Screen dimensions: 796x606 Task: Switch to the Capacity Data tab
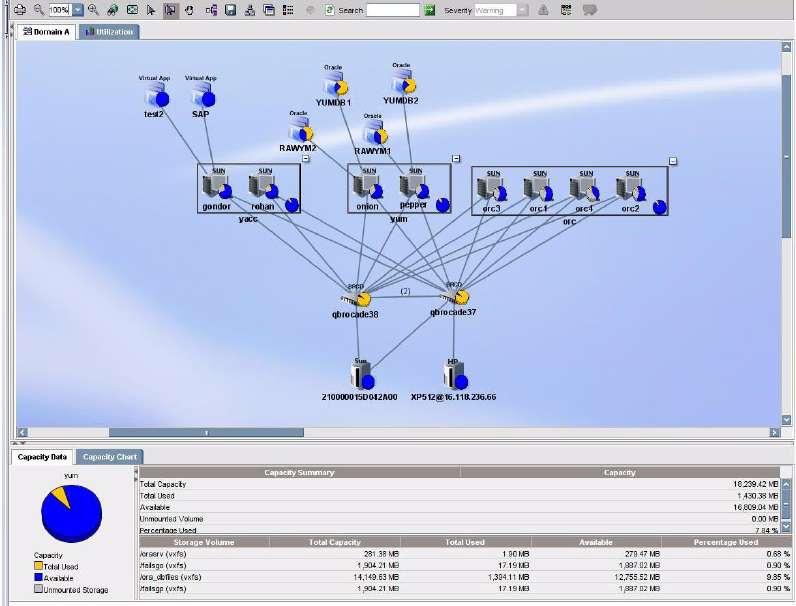tap(42, 457)
